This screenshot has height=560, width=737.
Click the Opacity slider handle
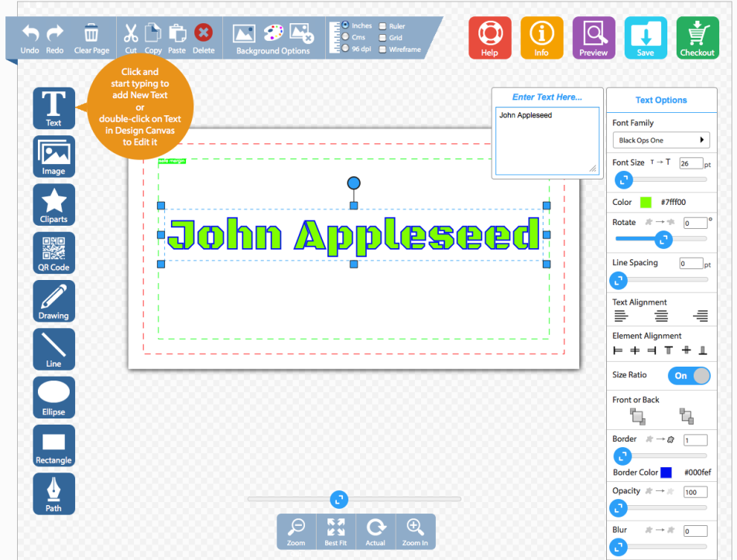619,508
